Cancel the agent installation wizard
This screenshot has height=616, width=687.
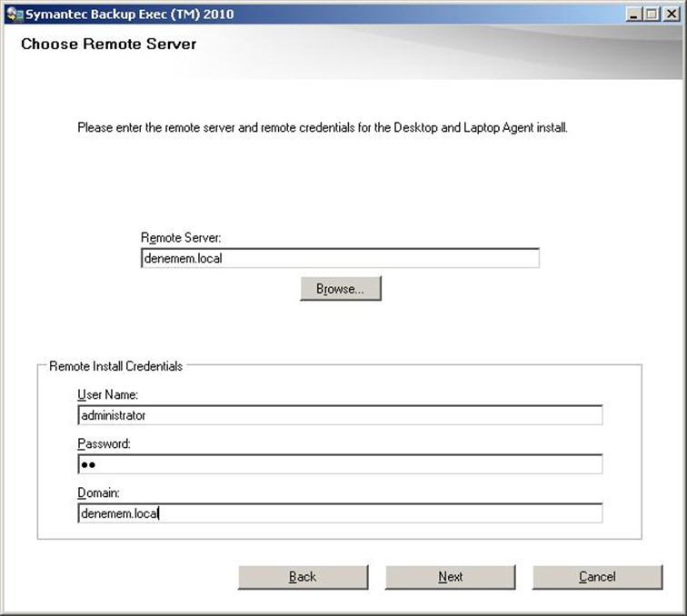tap(597, 577)
